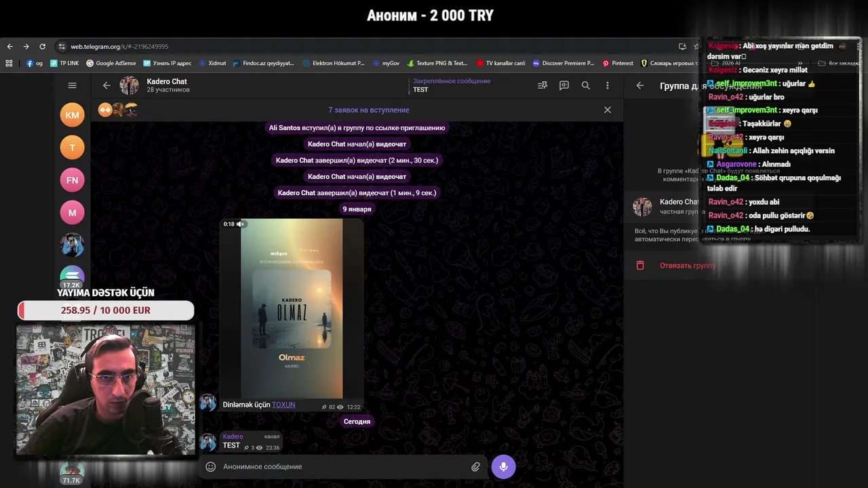This screenshot has width=868, height=488.
Task: Go back in the discussion group panel
Action: click(640, 85)
